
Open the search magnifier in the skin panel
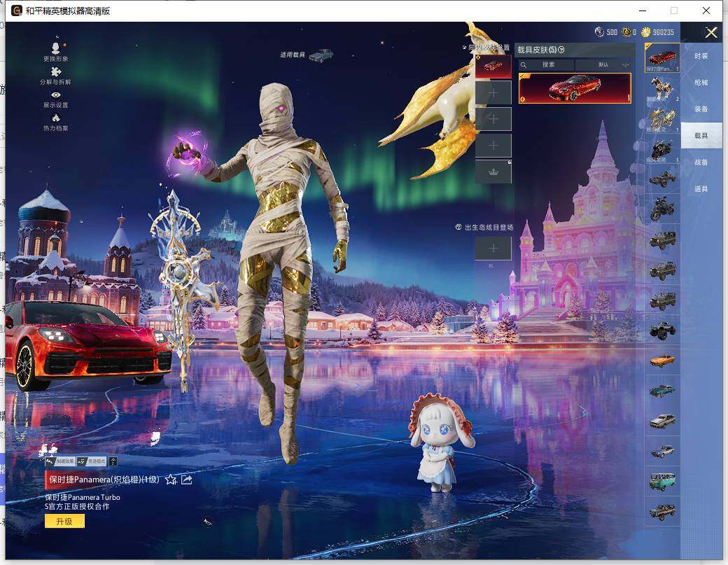click(524, 64)
